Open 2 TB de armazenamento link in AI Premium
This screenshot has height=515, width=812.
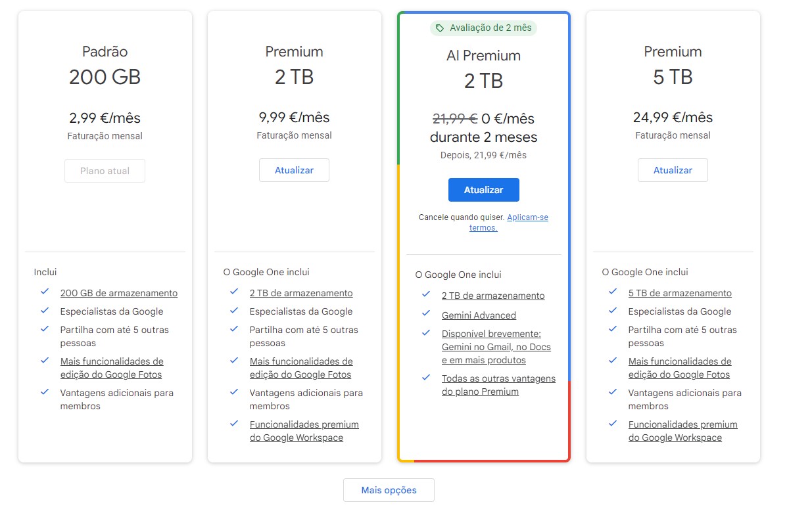(x=493, y=296)
